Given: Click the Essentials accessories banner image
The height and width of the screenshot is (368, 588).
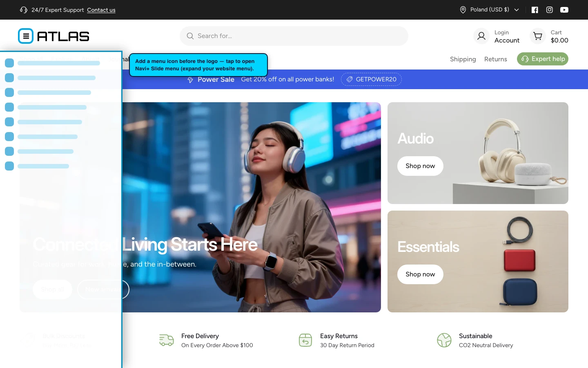Looking at the screenshot, I should click(478, 261).
